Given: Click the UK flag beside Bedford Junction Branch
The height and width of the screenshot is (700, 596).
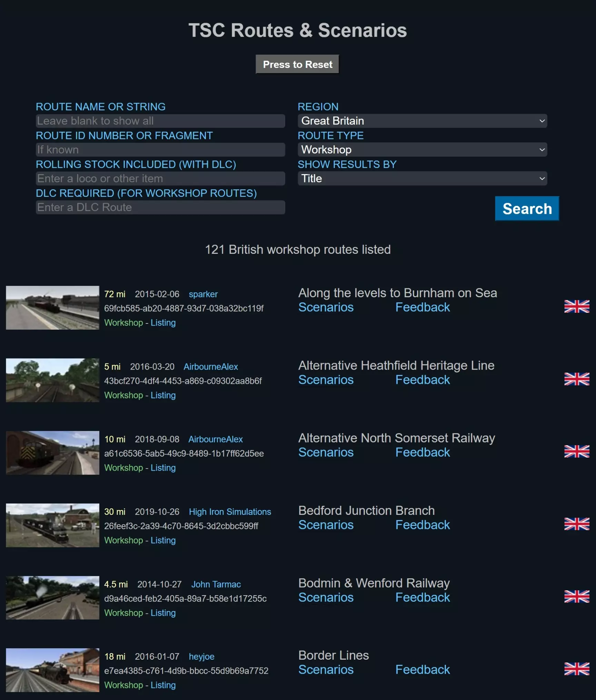Looking at the screenshot, I should pyautogui.click(x=577, y=524).
